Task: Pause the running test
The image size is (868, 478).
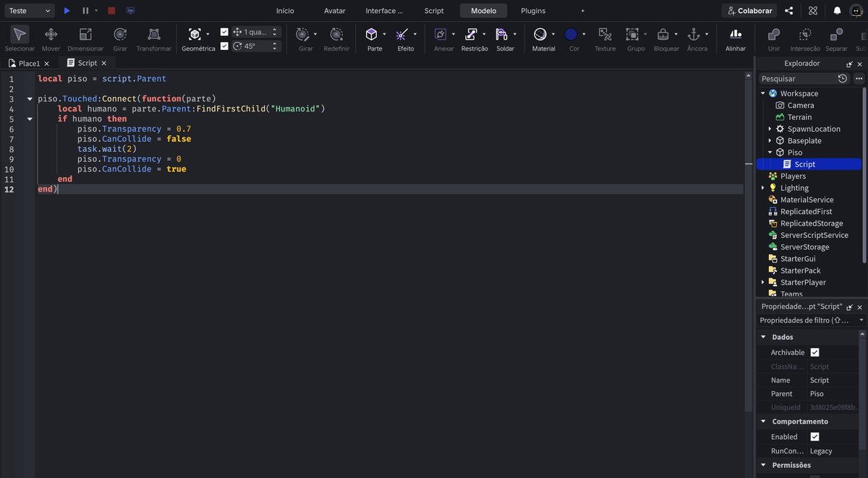Action: coord(85,11)
